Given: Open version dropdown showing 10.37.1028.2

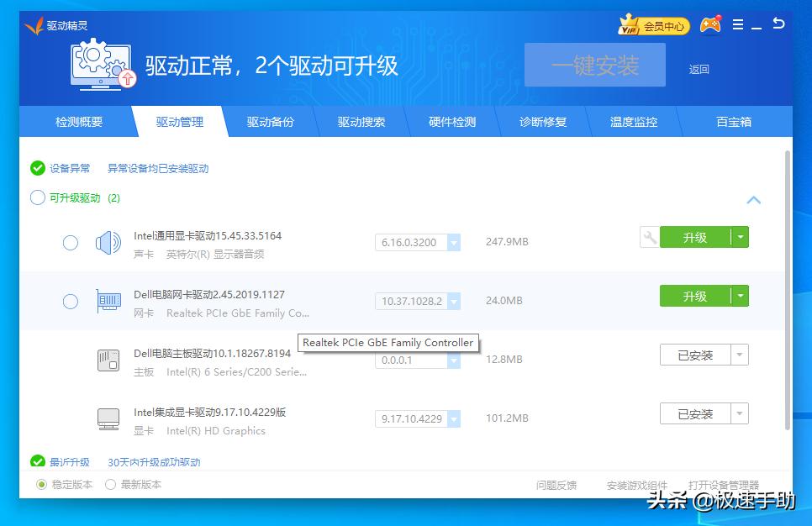Looking at the screenshot, I should coord(454,302).
